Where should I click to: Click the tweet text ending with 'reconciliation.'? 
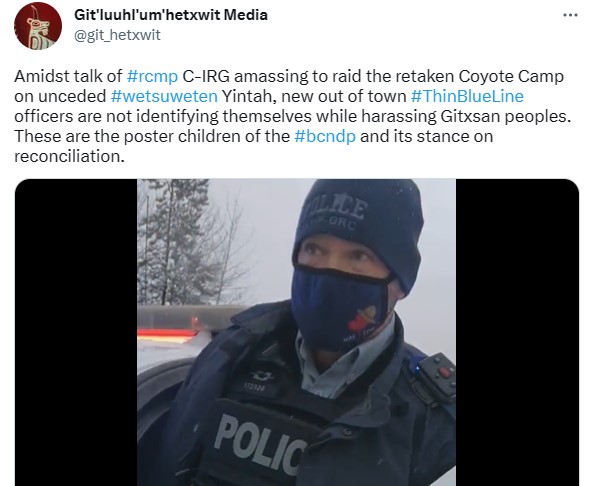click(x=70, y=156)
